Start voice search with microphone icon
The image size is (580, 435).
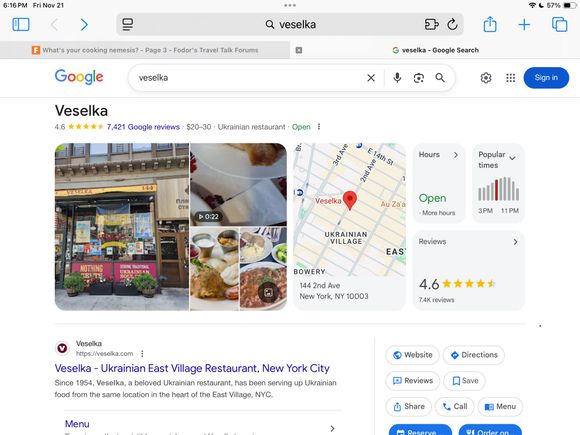click(397, 78)
